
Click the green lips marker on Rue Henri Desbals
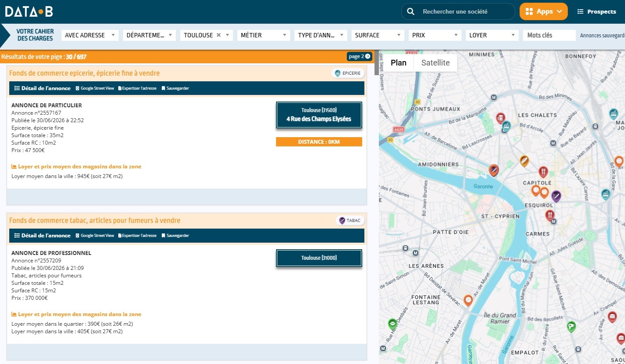(x=392, y=324)
